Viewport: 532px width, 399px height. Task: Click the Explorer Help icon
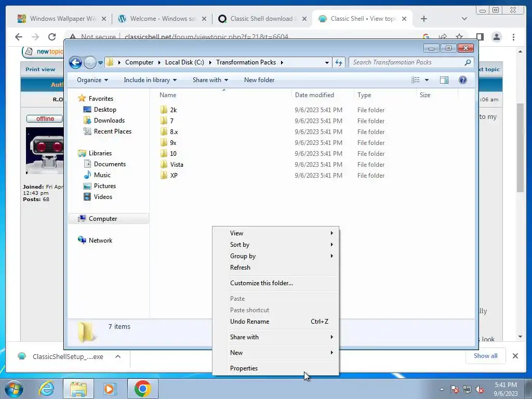[463, 80]
